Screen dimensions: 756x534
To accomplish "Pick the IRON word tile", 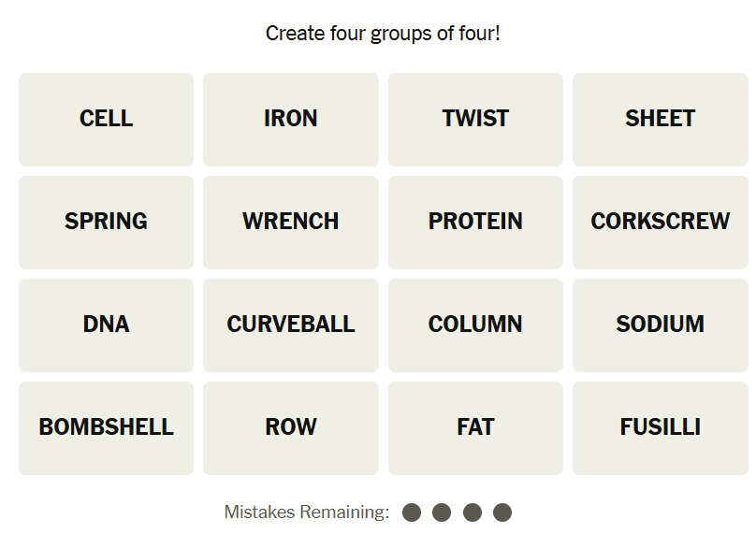I will (x=291, y=119).
